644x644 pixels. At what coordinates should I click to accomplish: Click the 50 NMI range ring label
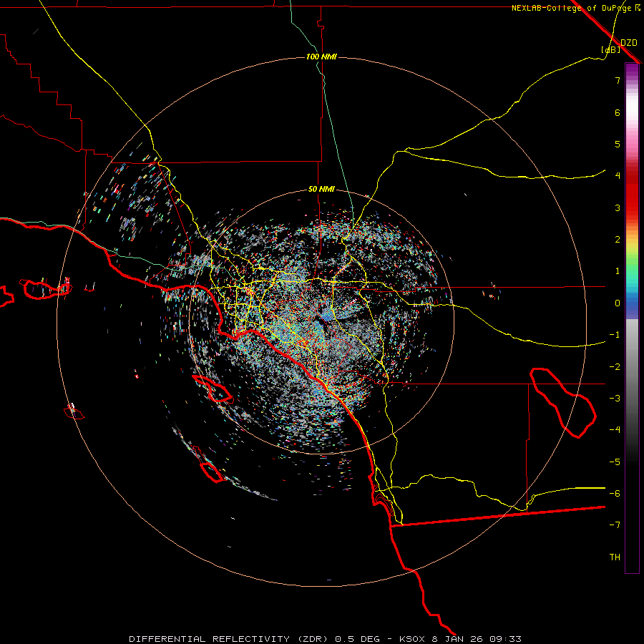[321, 189]
